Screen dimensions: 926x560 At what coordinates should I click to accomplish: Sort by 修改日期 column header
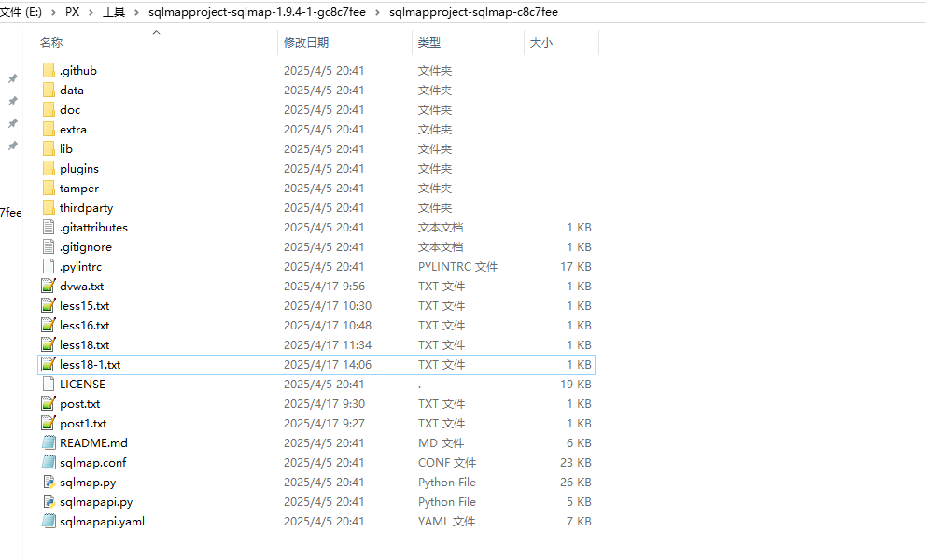point(306,43)
